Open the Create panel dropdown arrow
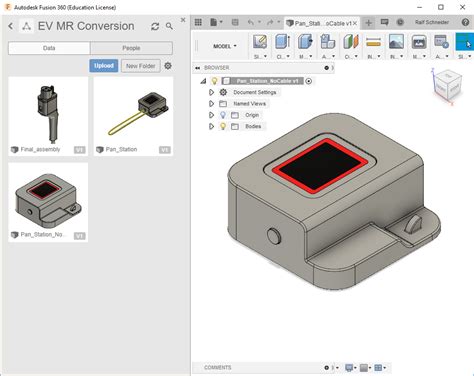474x376 pixels. coord(288,56)
